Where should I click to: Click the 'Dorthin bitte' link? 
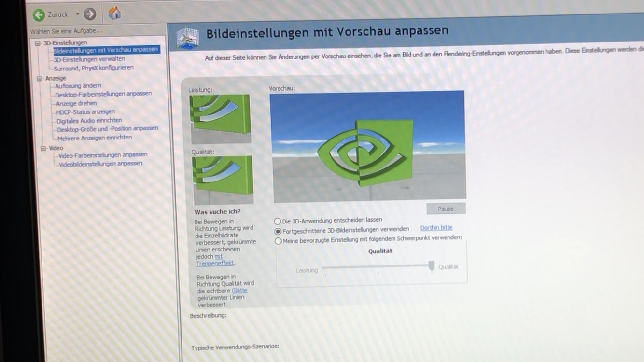[436, 228]
